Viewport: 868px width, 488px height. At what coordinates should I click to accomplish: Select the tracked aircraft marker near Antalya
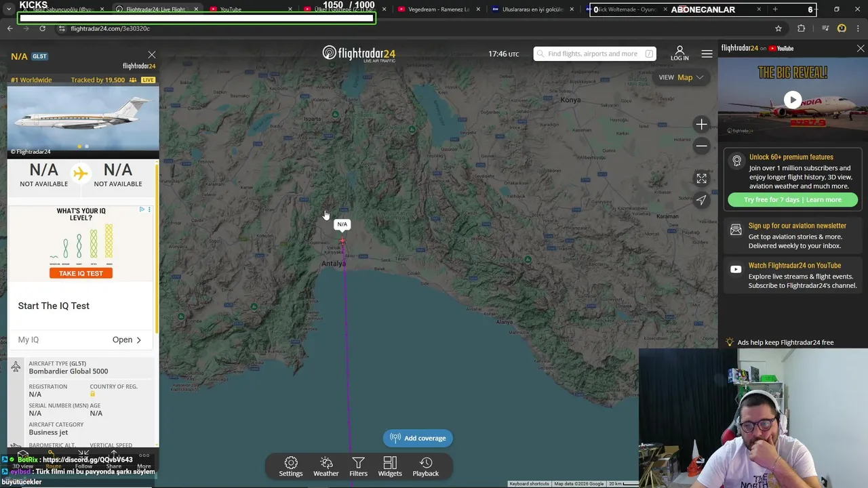tap(342, 241)
